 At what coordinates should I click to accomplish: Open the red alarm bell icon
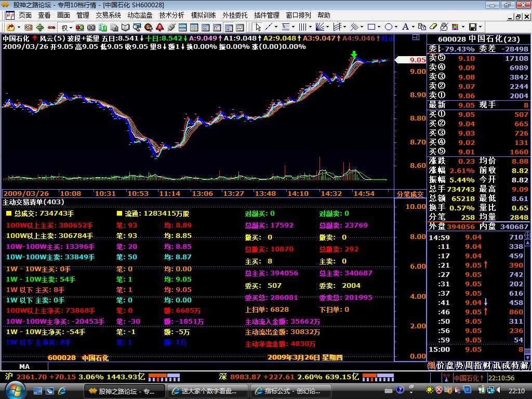(x=160, y=27)
